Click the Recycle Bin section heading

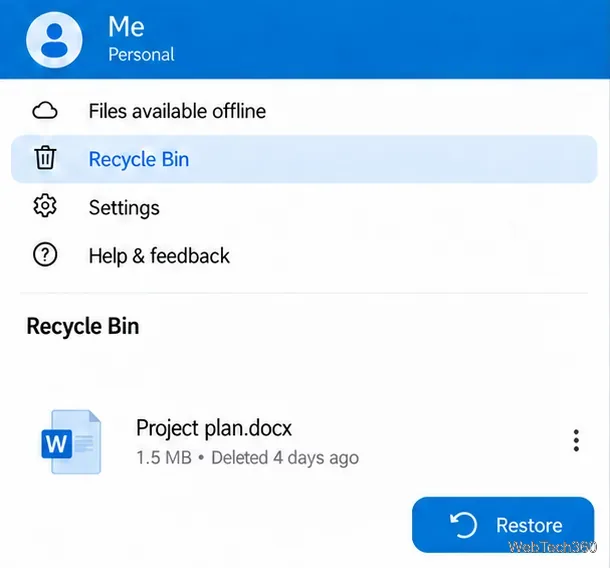coord(83,326)
